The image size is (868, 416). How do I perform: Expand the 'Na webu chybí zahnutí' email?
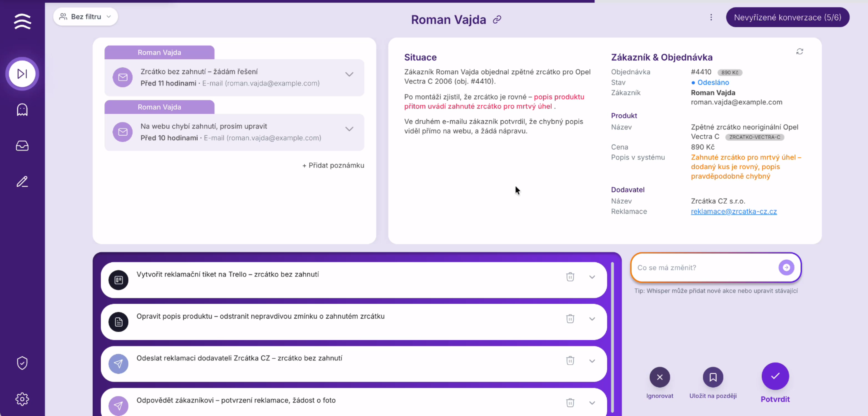pyautogui.click(x=349, y=129)
